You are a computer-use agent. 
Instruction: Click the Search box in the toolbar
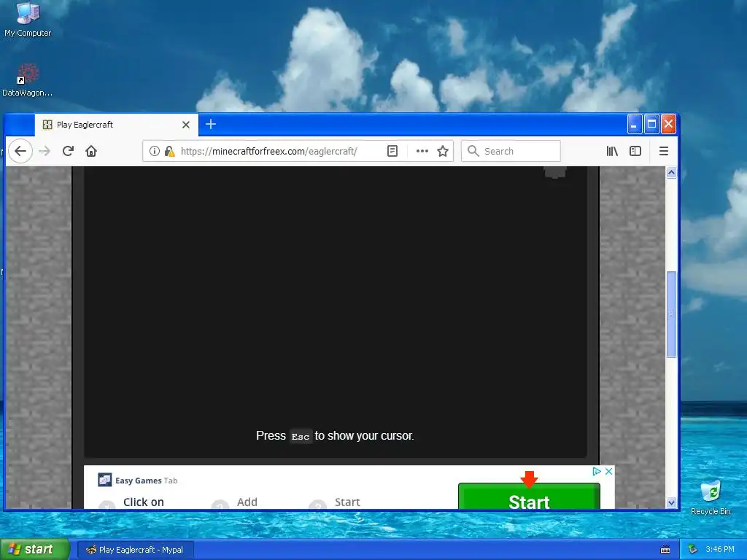click(x=511, y=151)
